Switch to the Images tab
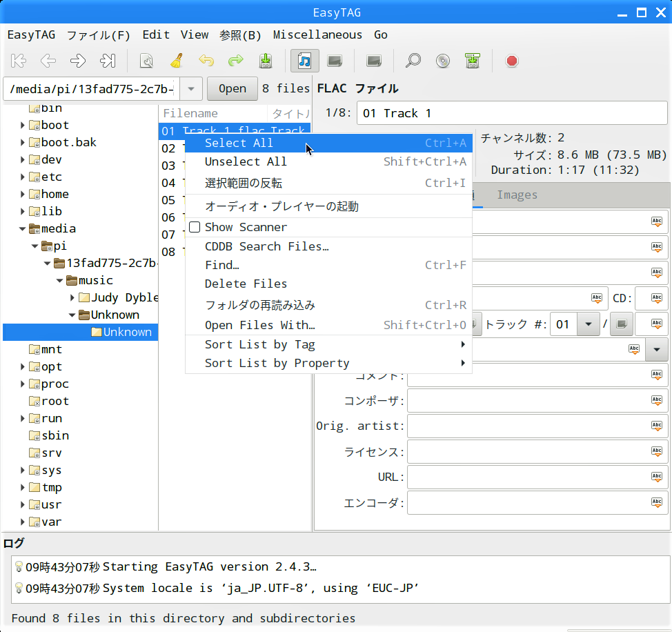The height and width of the screenshot is (632, 672). pos(517,195)
